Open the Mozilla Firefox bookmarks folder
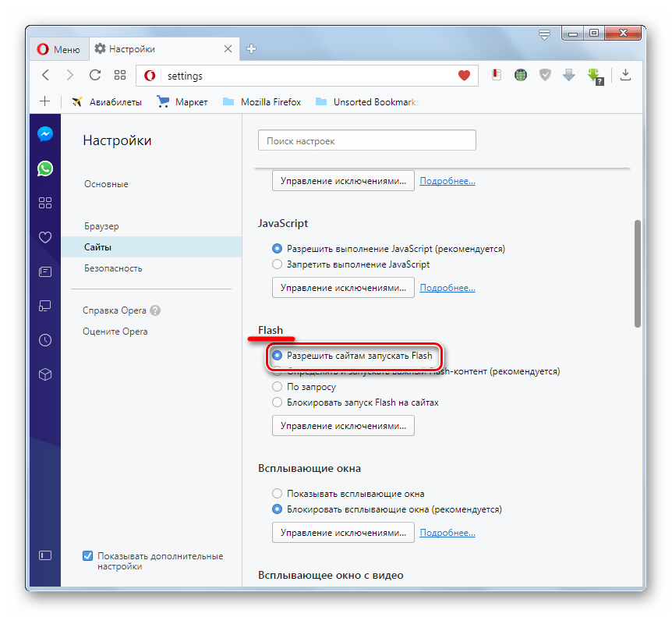This screenshot has height=617, width=672. pyautogui.click(x=262, y=102)
